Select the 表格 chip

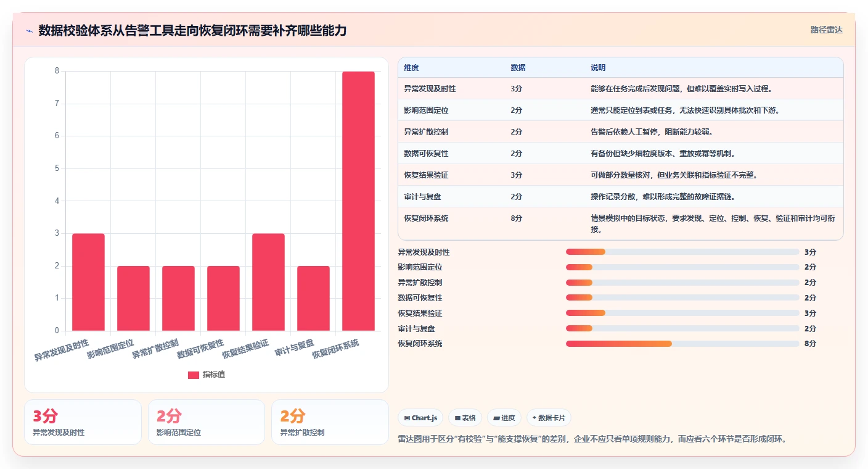[x=465, y=418]
